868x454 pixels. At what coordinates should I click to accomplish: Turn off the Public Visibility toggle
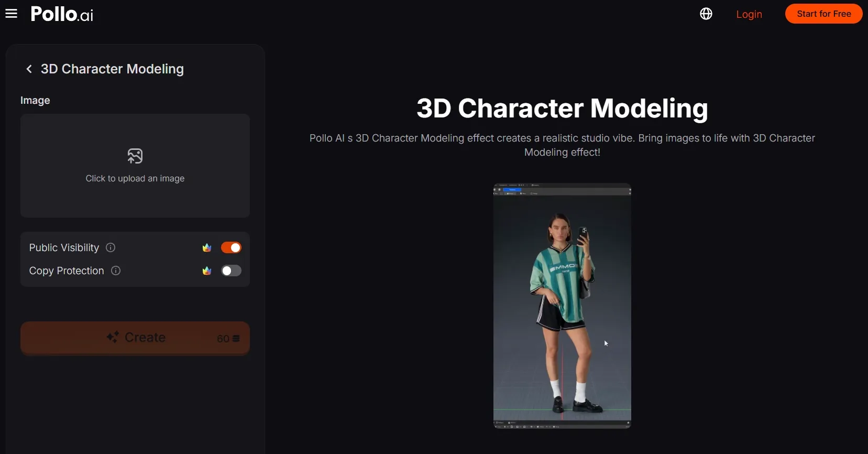coord(231,247)
